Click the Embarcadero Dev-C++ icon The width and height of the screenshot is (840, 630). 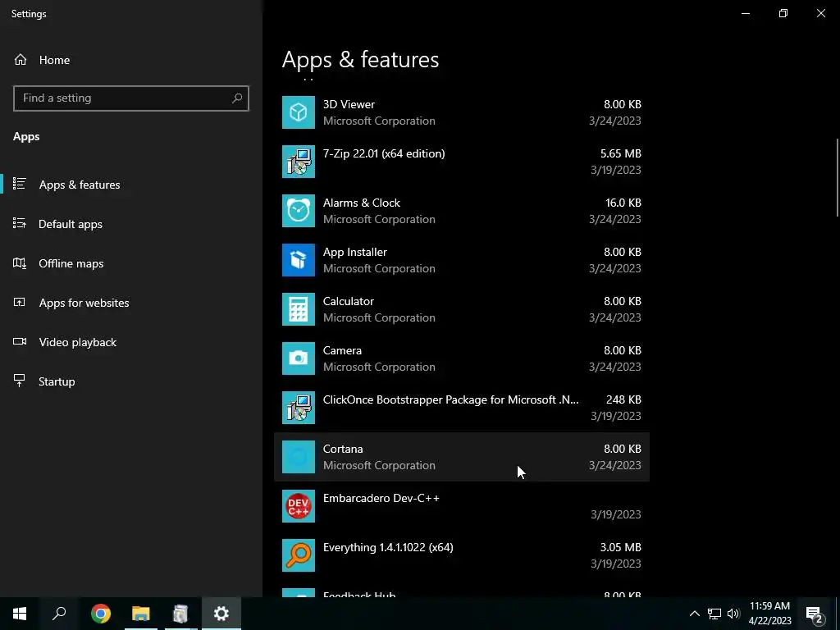pos(299,506)
